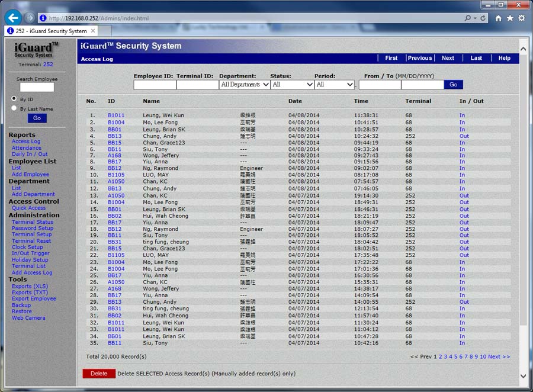Click the browser back arrow button
The image size is (533, 392).
(x=13, y=18)
